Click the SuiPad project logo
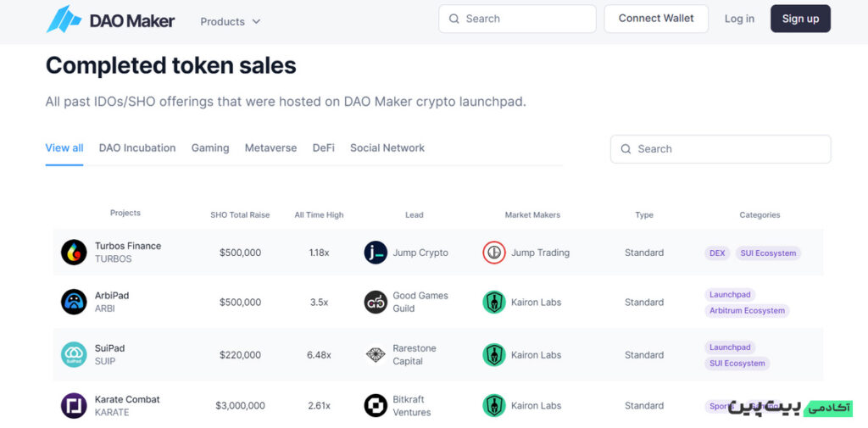Screen dimensions: 868x428 74,354
